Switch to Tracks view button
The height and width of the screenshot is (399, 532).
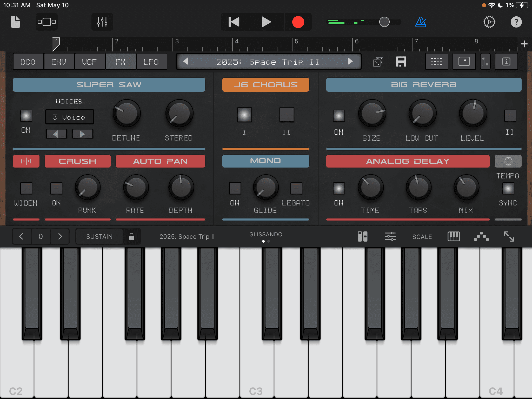(46, 22)
